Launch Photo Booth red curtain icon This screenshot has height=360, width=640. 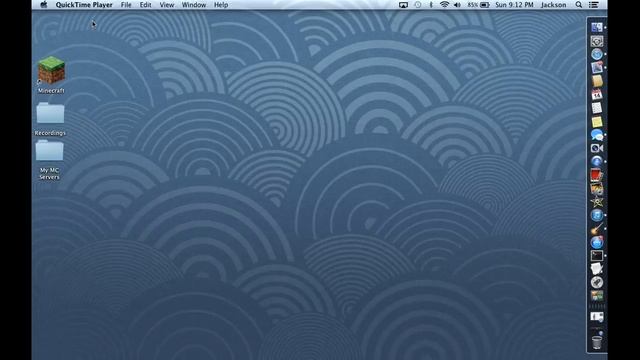tap(597, 175)
